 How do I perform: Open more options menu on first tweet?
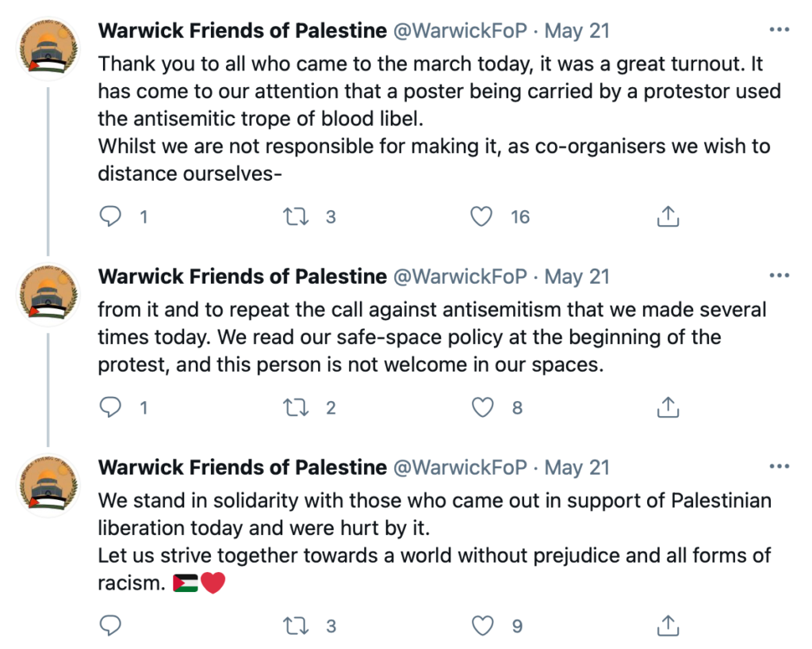pyautogui.click(x=779, y=29)
